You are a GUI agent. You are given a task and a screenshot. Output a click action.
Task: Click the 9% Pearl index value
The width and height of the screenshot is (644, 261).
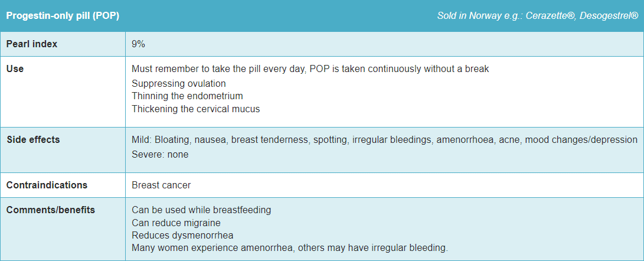(139, 44)
